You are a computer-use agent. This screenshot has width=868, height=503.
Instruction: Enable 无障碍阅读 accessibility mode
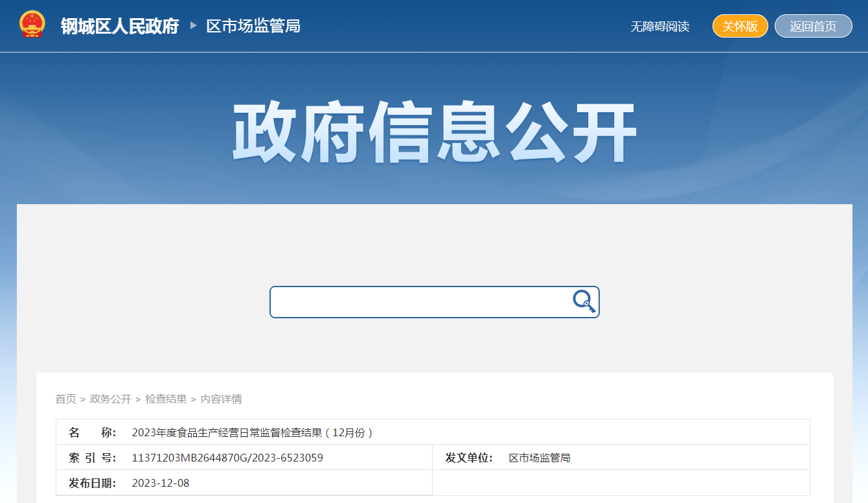click(x=659, y=27)
